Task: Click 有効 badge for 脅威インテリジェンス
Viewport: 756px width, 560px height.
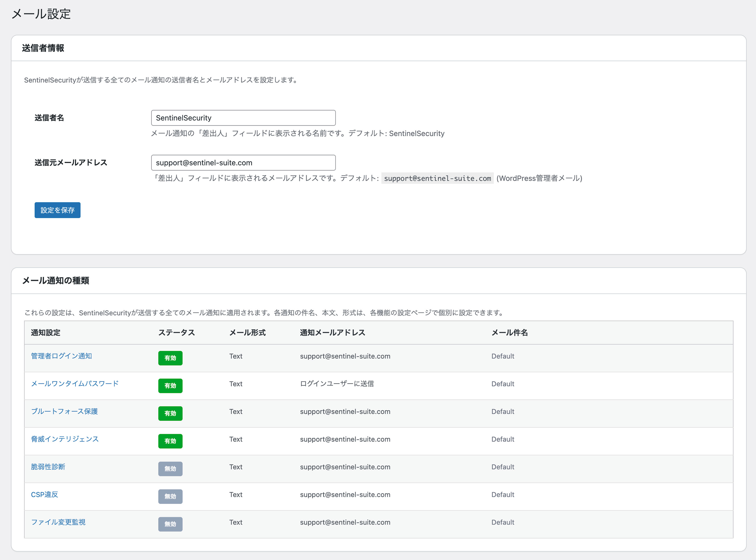Action: coord(170,441)
